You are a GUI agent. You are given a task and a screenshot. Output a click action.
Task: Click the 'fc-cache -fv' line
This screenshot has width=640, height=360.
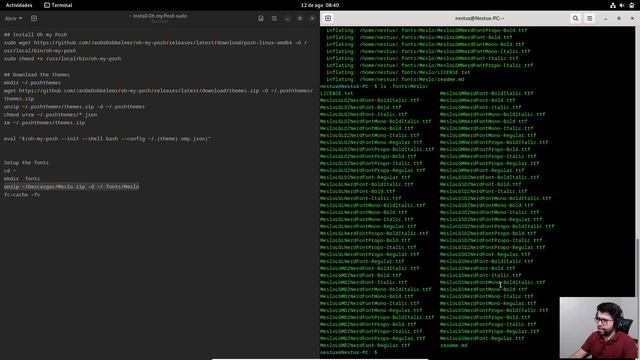tap(22, 195)
